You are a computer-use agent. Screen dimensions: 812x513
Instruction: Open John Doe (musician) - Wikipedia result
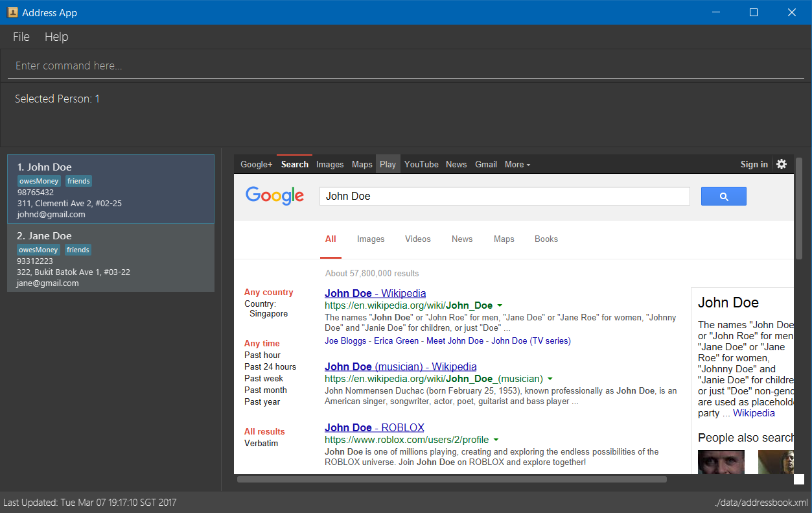point(400,367)
